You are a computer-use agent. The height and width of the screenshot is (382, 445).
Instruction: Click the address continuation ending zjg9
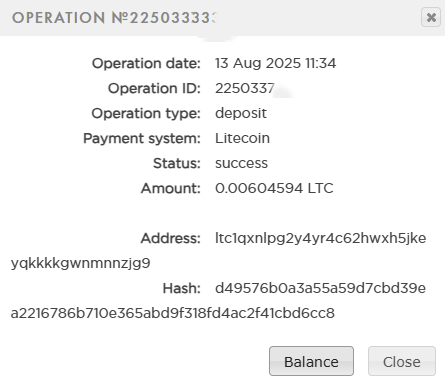81,264
